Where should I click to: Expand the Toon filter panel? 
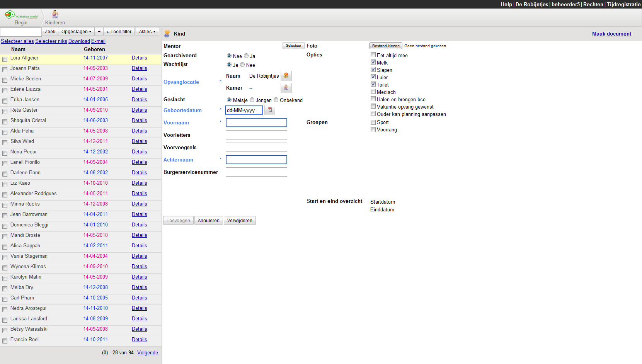(x=119, y=32)
